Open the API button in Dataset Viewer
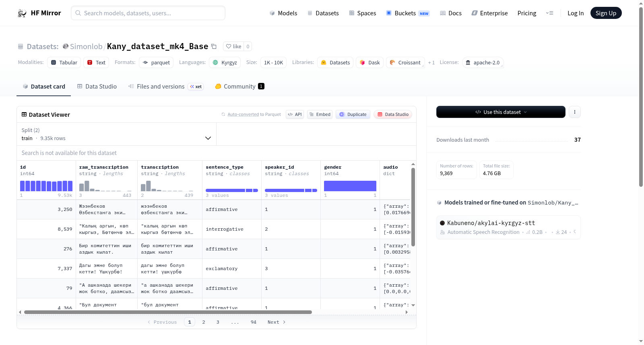The width and height of the screenshot is (644, 345). tap(295, 114)
